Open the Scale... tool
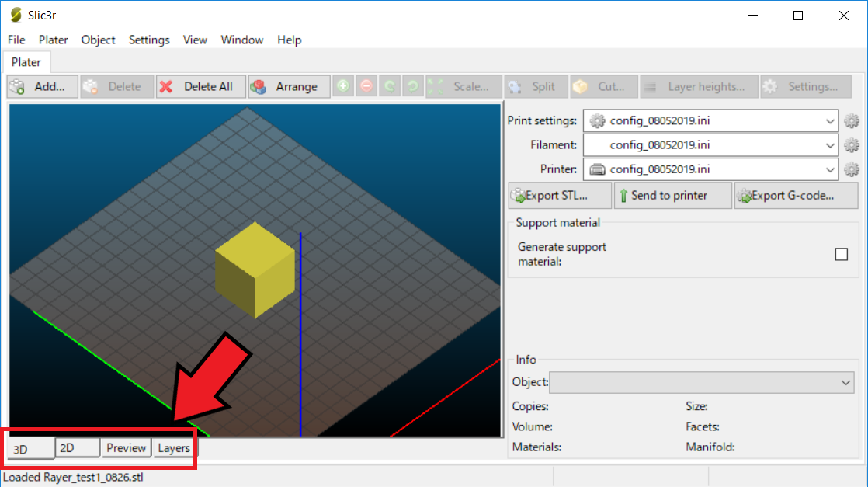Viewport: 868px width, 487px height. click(464, 86)
